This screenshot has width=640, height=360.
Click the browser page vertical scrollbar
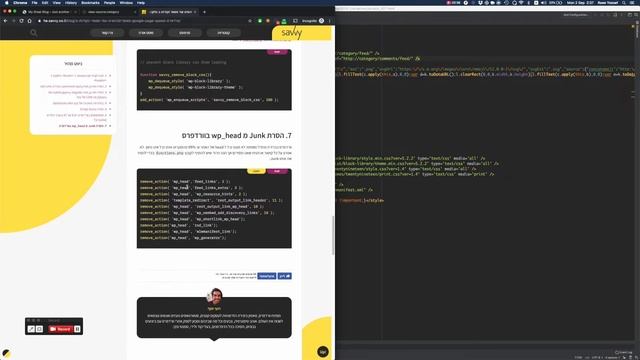(x=333, y=236)
